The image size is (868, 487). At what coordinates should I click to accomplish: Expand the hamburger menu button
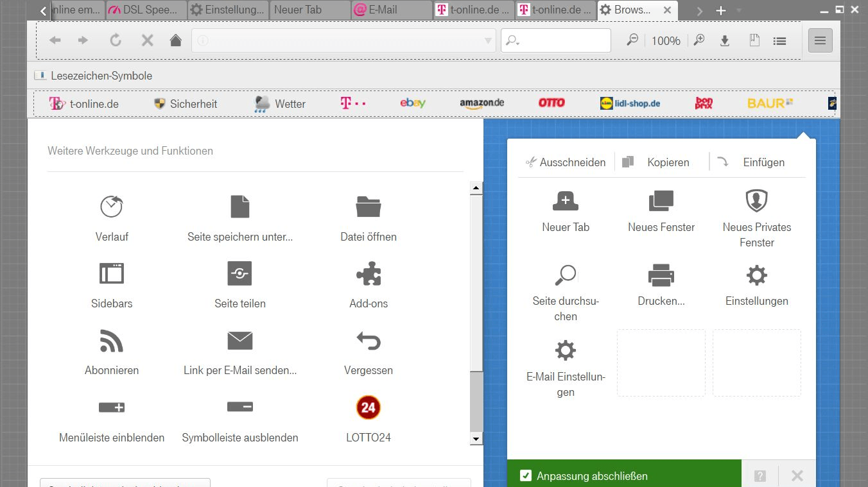click(820, 40)
